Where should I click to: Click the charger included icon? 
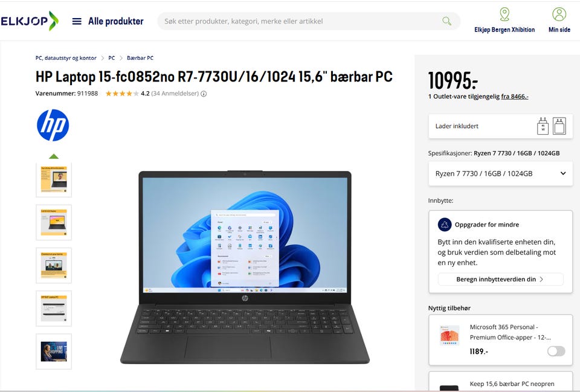[x=543, y=126]
